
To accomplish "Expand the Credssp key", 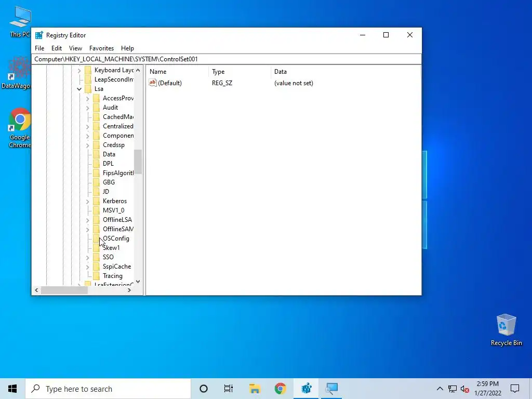I will pyautogui.click(x=87, y=145).
